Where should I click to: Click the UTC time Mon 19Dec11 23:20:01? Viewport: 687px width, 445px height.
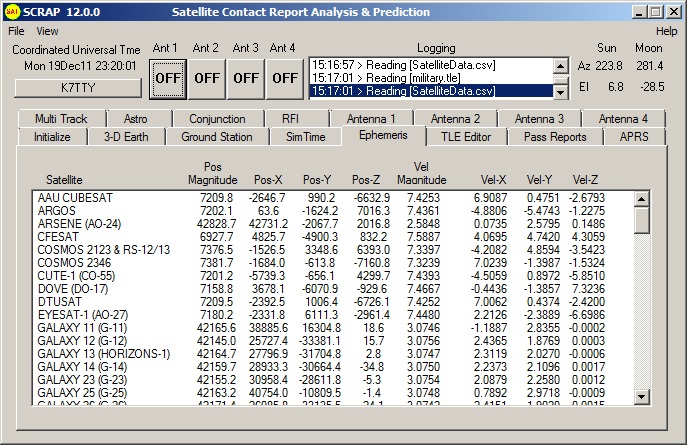pos(80,66)
